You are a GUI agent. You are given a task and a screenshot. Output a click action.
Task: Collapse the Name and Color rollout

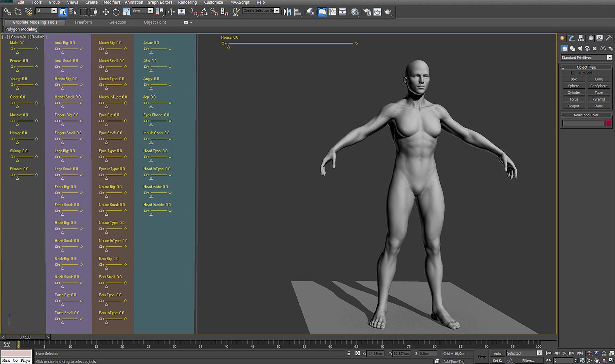[587, 115]
